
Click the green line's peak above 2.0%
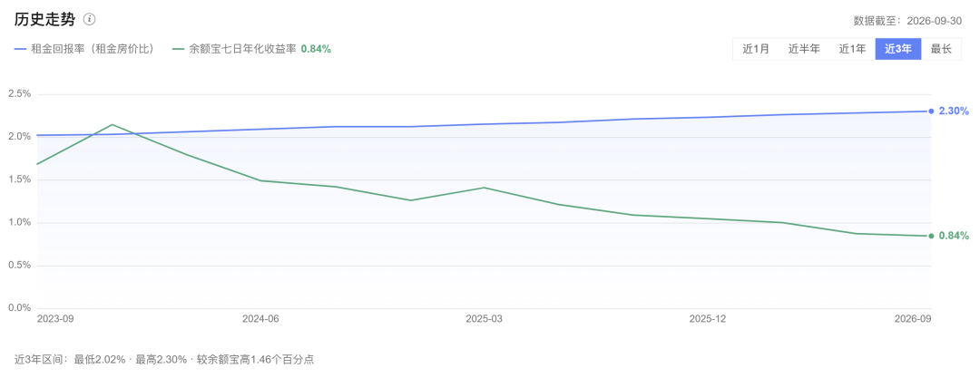(112, 124)
